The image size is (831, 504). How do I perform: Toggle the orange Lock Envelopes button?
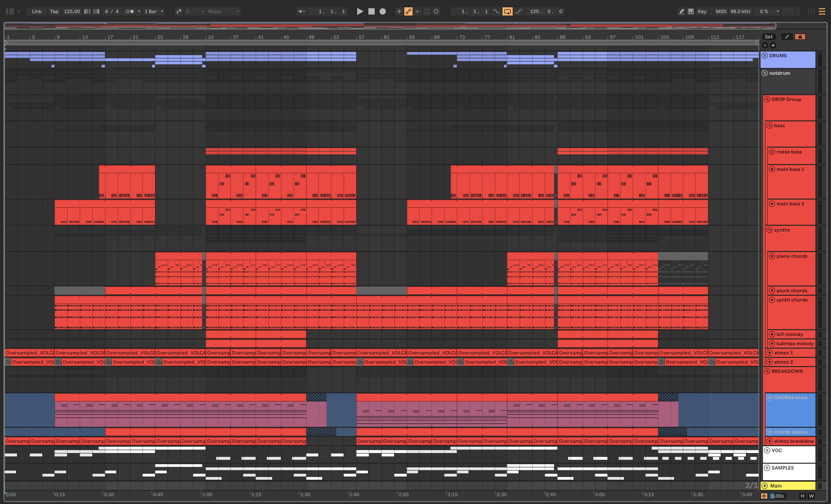[x=800, y=37]
